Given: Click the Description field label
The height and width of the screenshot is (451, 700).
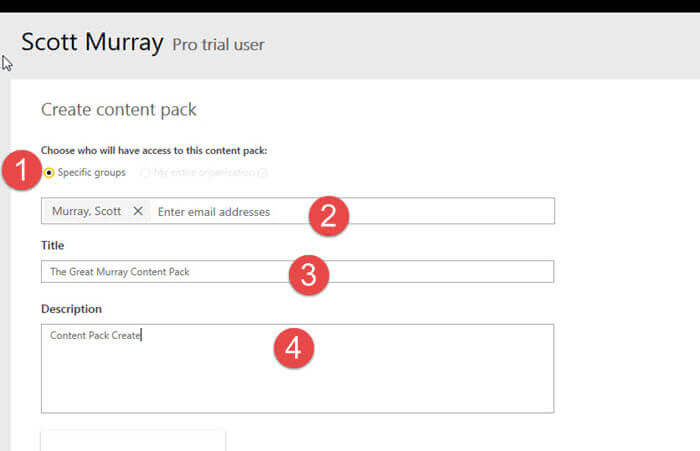Looking at the screenshot, I should [x=71, y=308].
